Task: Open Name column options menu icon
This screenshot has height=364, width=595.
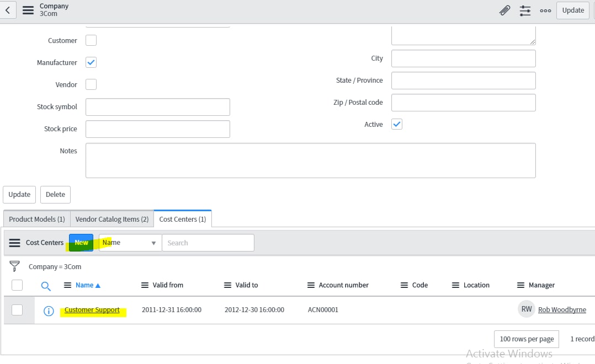Action: click(x=67, y=285)
